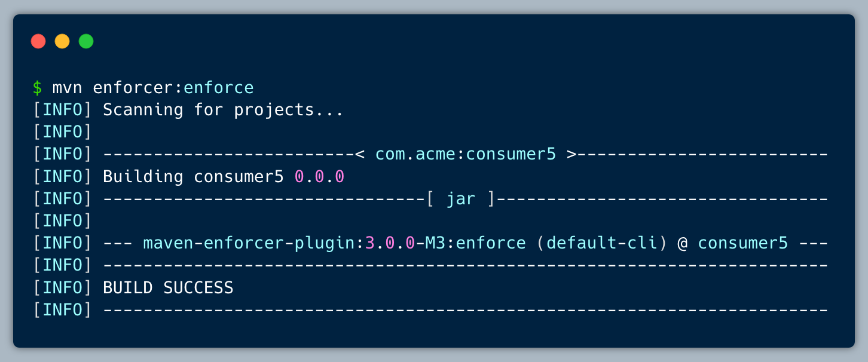Click the mvn command word
The image size is (868, 362).
tap(67, 88)
